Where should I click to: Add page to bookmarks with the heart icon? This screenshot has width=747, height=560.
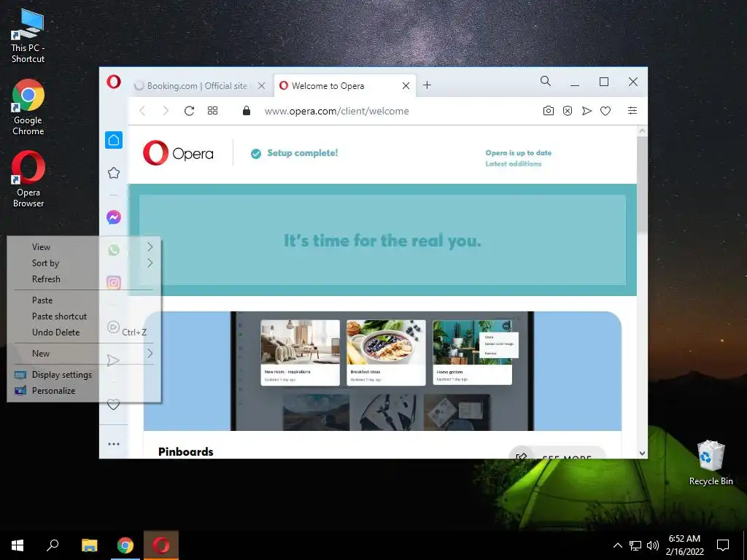click(x=605, y=111)
